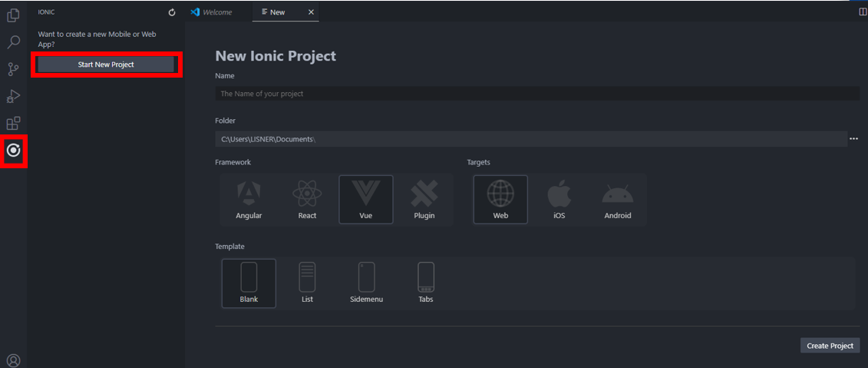Open the Ionic extension panel
Screen dimensions: 868x368
click(x=13, y=150)
